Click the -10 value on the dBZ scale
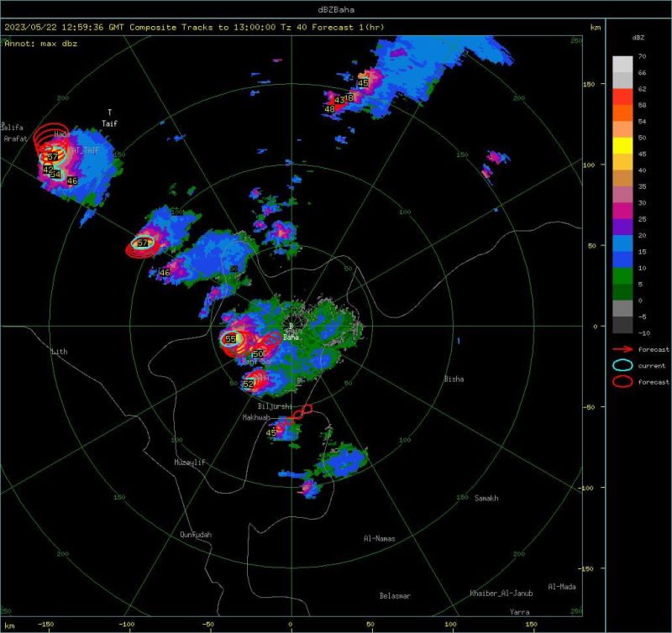 coord(644,332)
